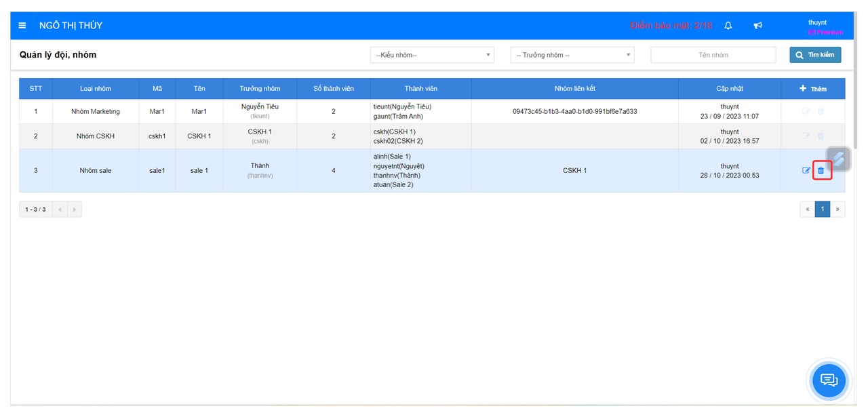Delete the Nhóm sale group
868x417 pixels.
(x=821, y=171)
